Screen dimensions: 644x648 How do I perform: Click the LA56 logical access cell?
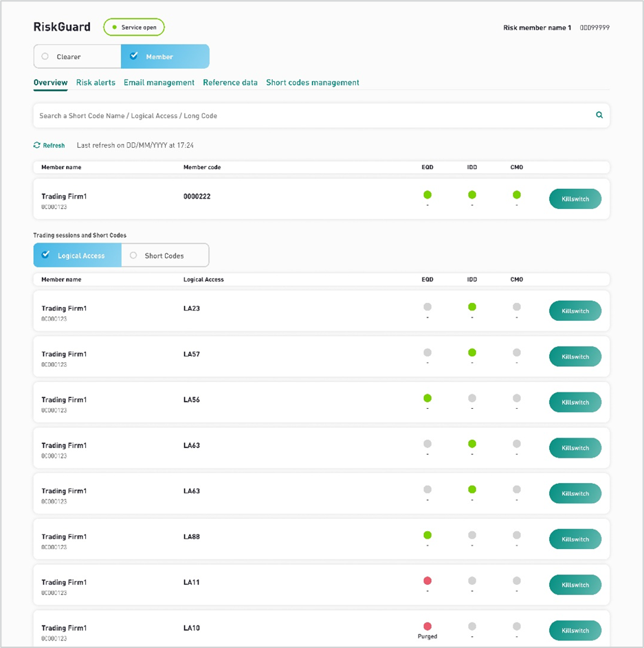(x=191, y=400)
